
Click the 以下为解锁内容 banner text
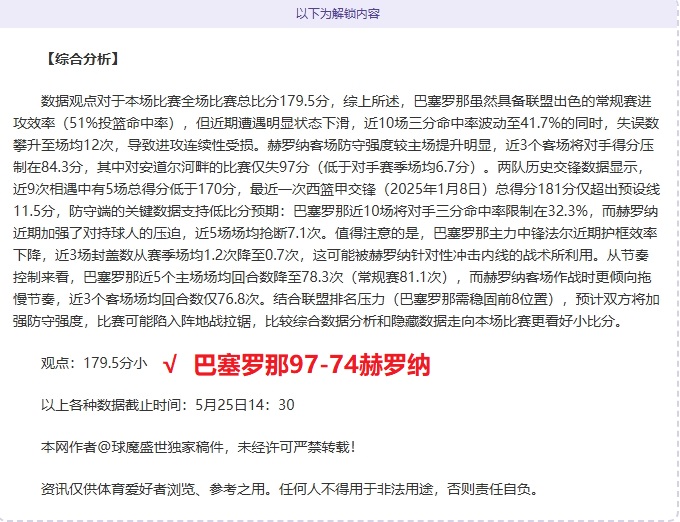338,13
